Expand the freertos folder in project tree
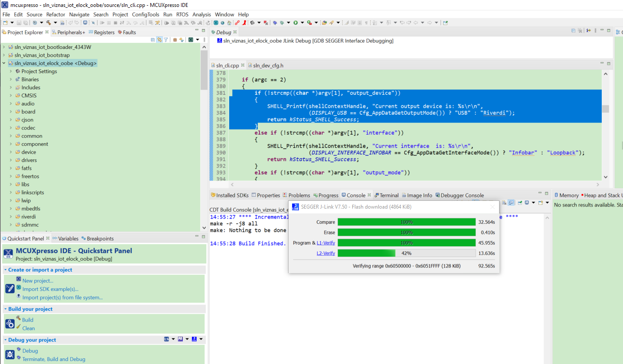This screenshot has height=364, width=623. pyautogui.click(x=11, y=177)
